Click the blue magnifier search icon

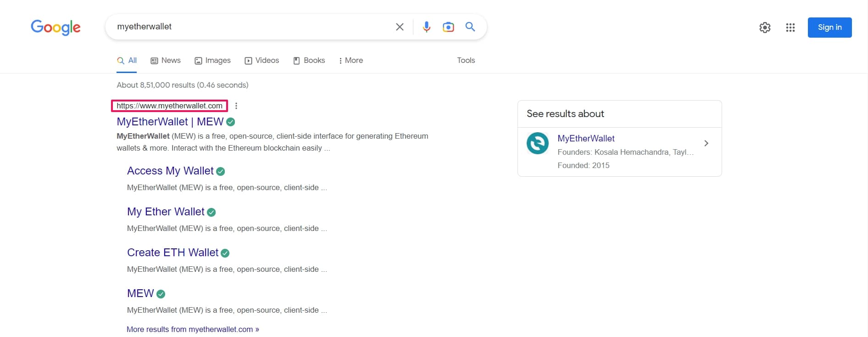coord(470,27)
